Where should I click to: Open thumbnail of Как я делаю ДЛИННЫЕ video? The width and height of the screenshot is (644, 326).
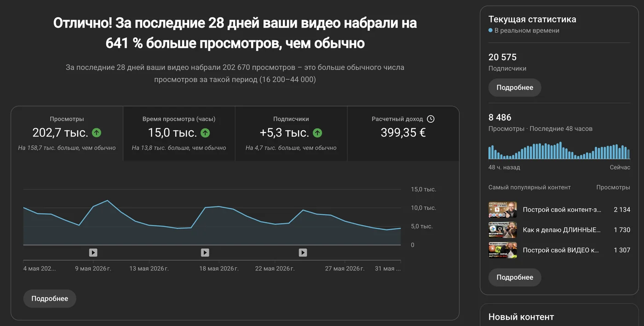(x=503, y=230)
